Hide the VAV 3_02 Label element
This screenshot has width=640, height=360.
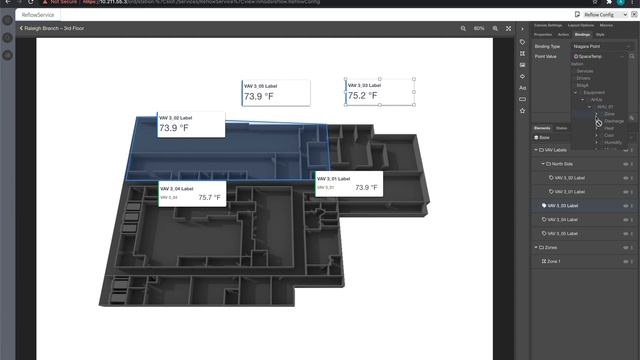[x=625, y=178]
